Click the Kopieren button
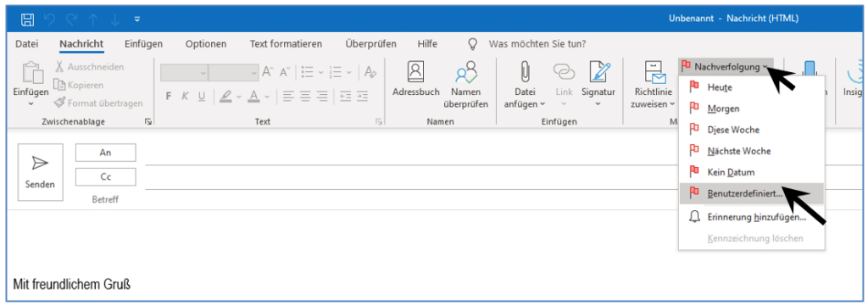The image size is (868, 306). pyautogui.click(x=79, y=86)
